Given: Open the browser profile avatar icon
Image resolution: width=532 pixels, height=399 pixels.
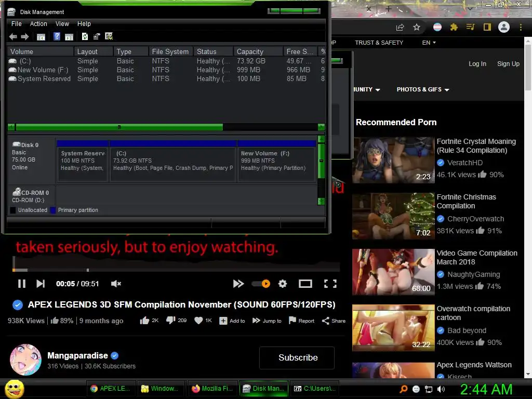Looking at the screenshot, I should [x=504, y=27].
